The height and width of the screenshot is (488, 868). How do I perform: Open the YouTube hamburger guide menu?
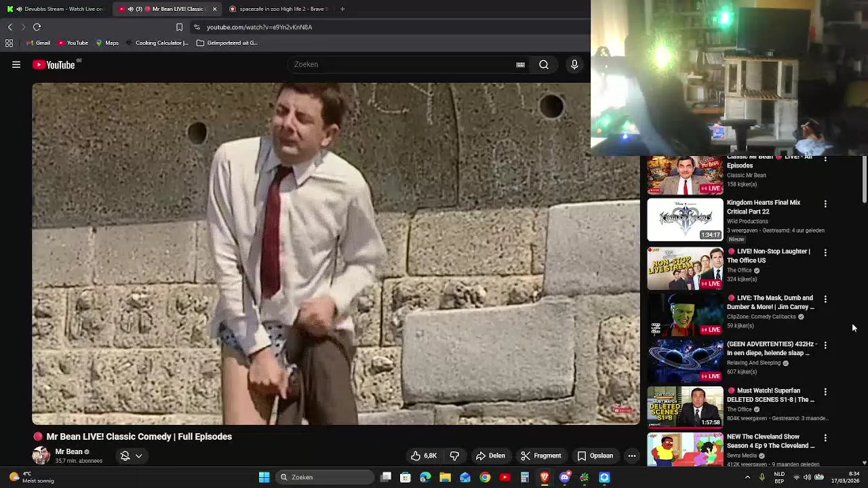coord(16,64)
